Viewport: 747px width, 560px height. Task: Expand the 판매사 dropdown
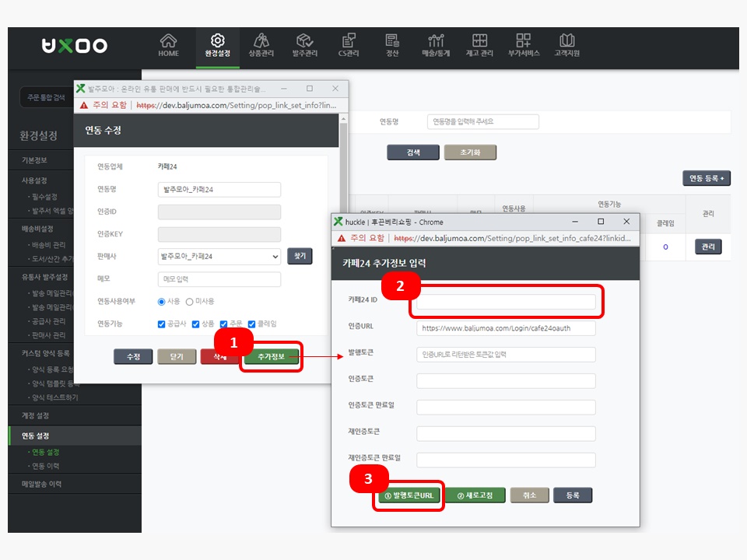[x=219, y=256]
